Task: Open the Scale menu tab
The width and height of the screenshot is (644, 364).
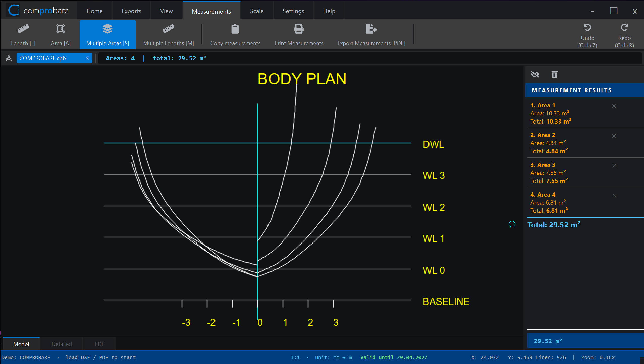Action: (257, 11)
